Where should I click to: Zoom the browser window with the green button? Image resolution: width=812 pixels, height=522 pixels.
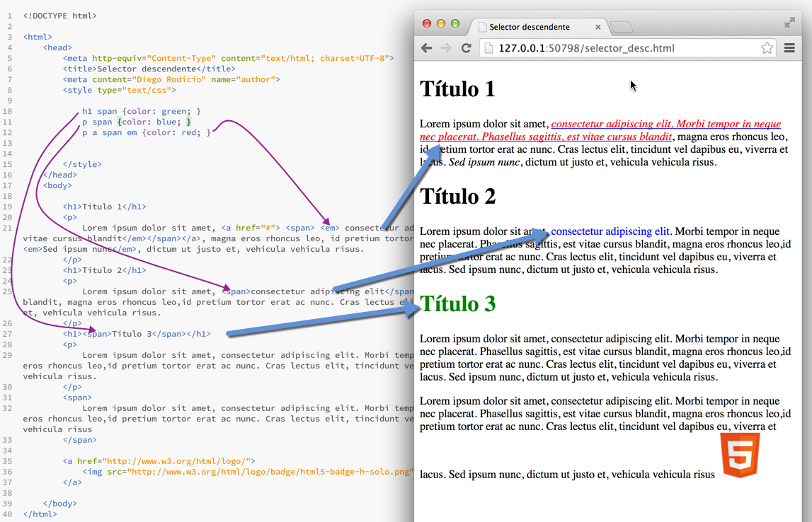point(455,23)
